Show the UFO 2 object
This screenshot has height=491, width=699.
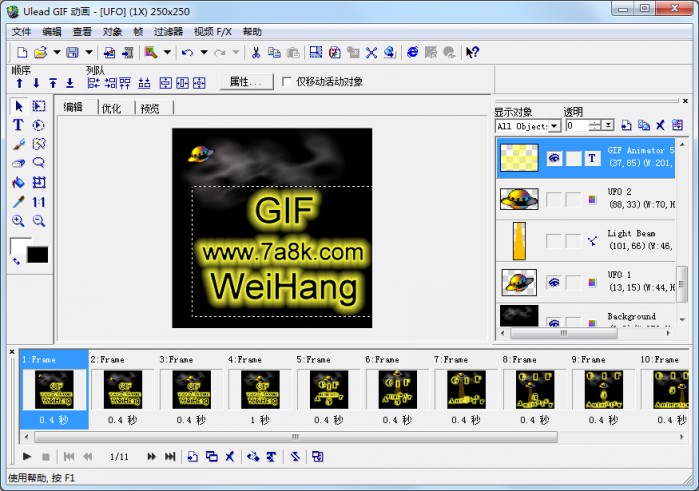554,199
